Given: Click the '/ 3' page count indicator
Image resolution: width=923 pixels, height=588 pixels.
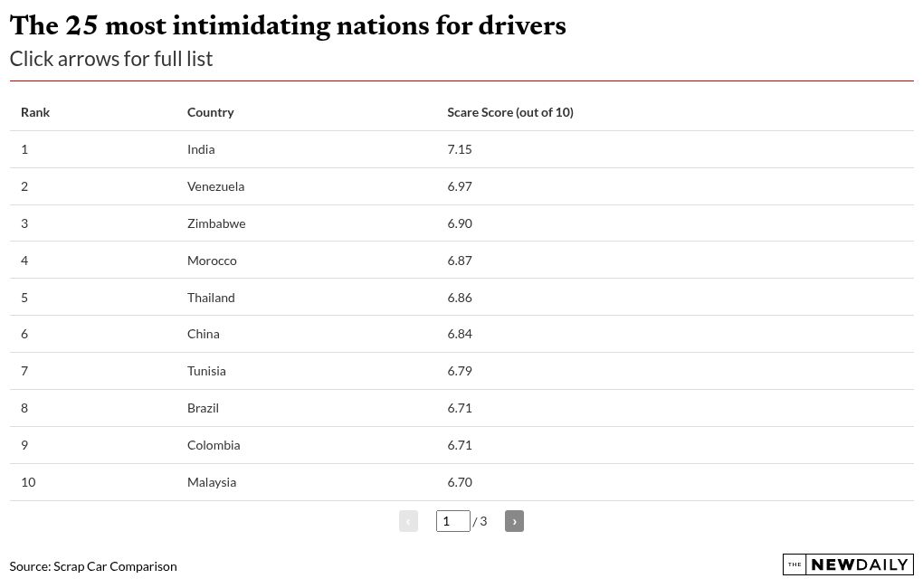Looking at the screenshot, I should 480,521.
